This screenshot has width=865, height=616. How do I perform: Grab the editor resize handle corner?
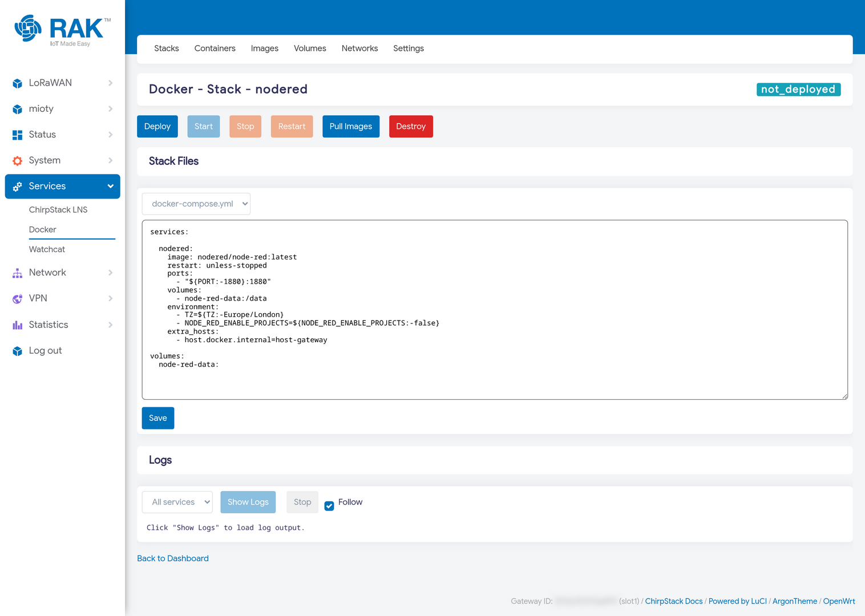tap(844, 396)
